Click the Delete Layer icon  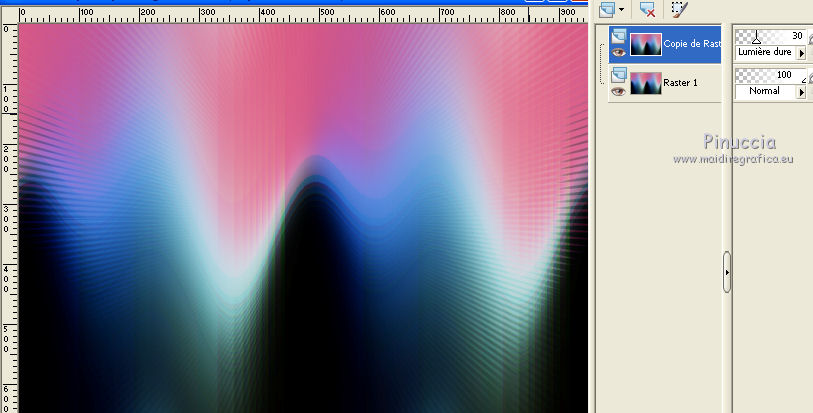pyautogui.click(x=647, y=9)
